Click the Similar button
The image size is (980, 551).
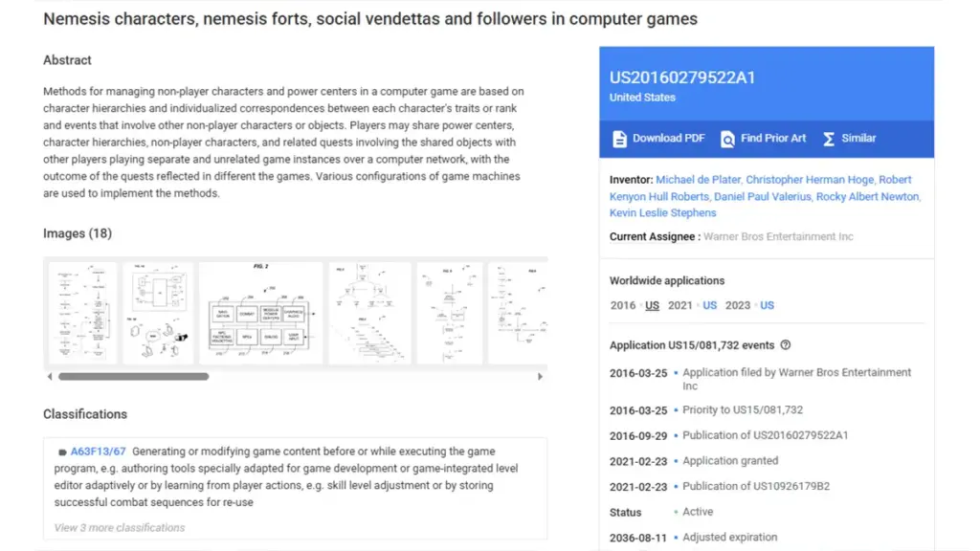pos(849,139)
